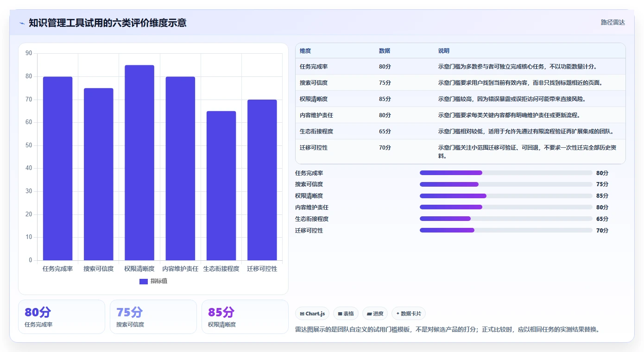Select the 表格 chip
Viewport: 644px width, 352px height.
pyautogui.click(x=346, y=314)
